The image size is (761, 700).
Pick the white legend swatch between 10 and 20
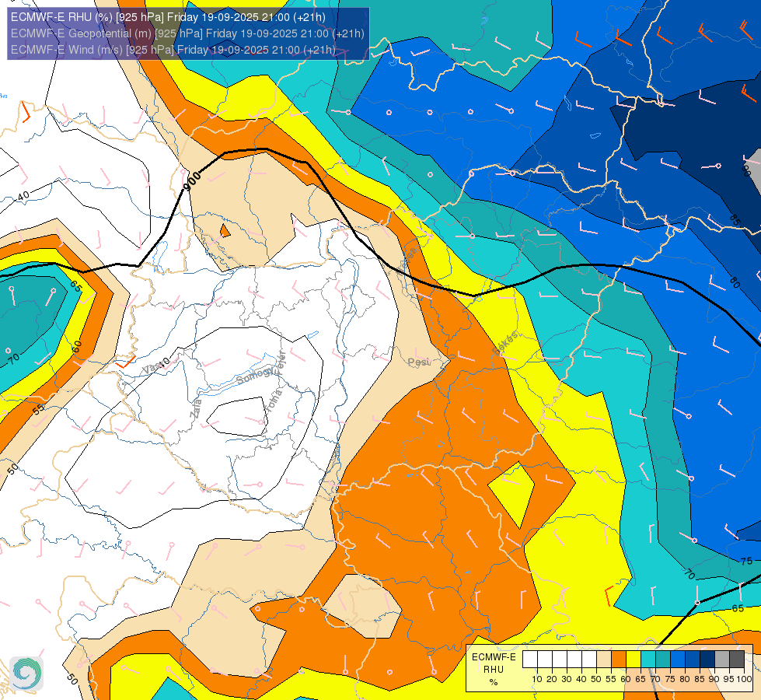point(545,660)
